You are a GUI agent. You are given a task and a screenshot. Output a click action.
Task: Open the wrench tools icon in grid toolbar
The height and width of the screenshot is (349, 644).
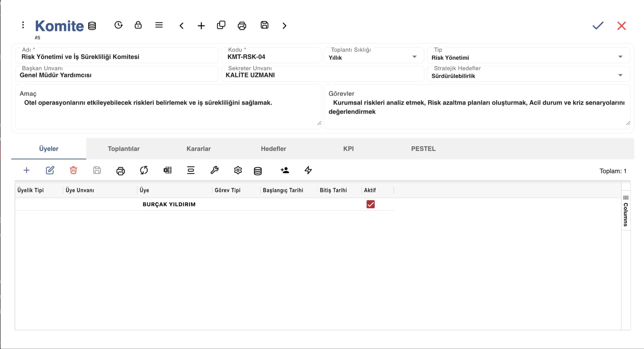(x=214, y=170)
